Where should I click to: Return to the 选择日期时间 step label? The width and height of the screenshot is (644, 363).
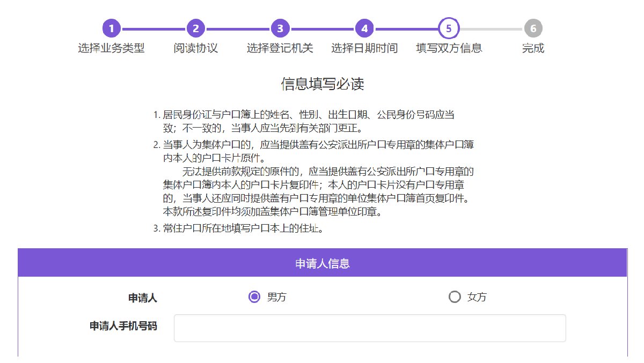(x=364, y=48)
